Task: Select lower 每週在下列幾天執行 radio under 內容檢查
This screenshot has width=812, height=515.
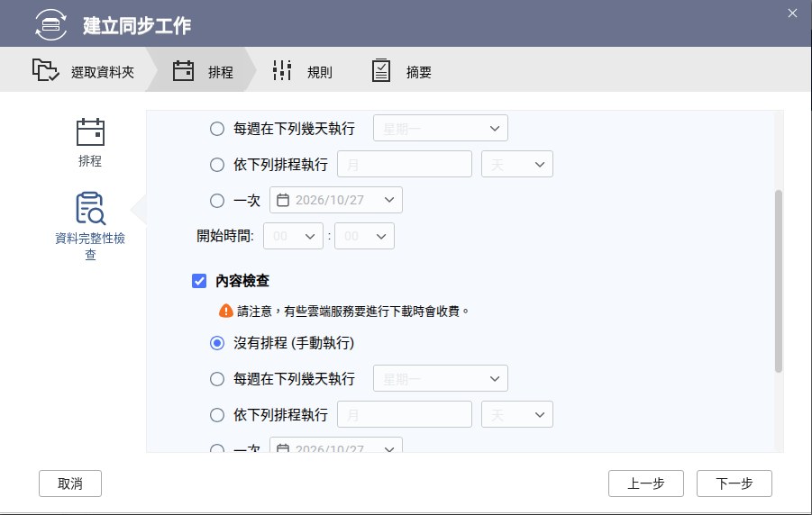Action: point(217,379)
